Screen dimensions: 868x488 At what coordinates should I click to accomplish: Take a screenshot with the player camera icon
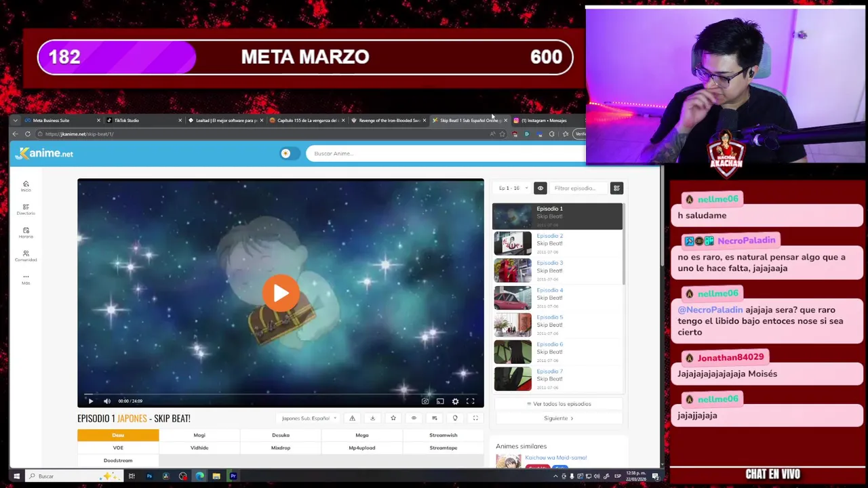pos(425,401)
